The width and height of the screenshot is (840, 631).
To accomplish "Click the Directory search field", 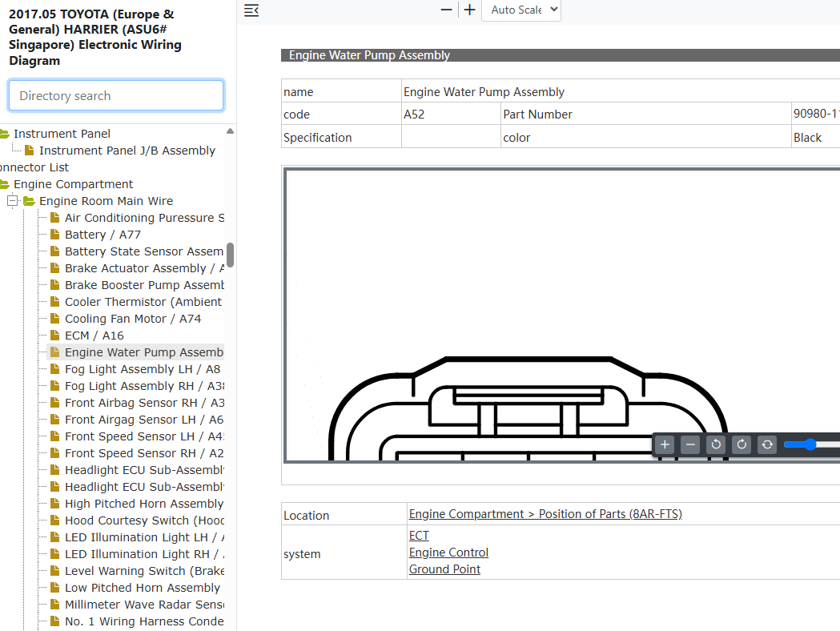I will point(116,95).
